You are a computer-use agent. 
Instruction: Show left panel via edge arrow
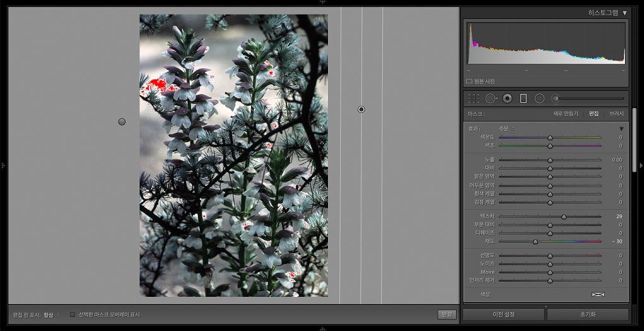pyautogui.click(x=3, y=165)
